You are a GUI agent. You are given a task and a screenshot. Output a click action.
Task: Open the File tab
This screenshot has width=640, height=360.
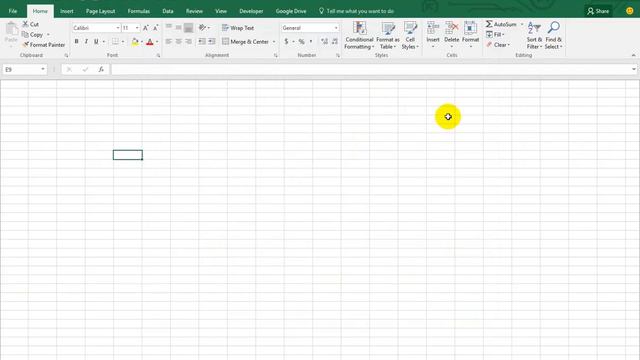click(13, 11)
